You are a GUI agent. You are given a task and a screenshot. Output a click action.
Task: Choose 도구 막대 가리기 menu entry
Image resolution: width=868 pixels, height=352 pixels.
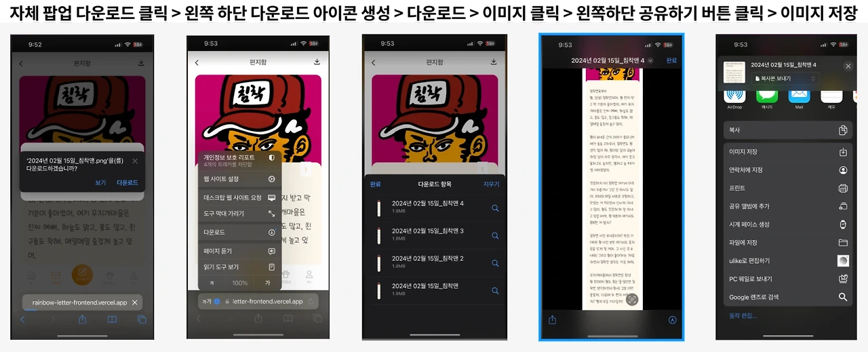239,214
